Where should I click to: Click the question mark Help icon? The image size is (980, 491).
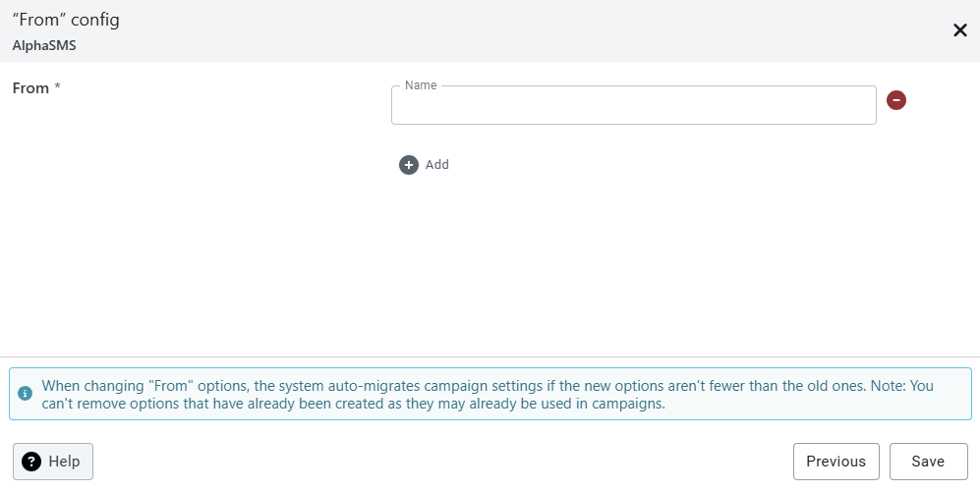point(31,462)
